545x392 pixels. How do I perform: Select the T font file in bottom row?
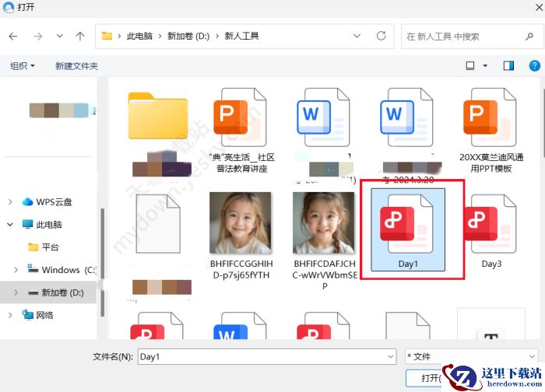(491, 324)
